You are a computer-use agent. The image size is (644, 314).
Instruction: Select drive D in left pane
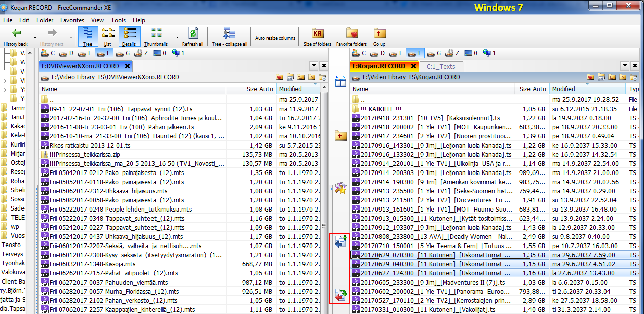coord(66,53)
